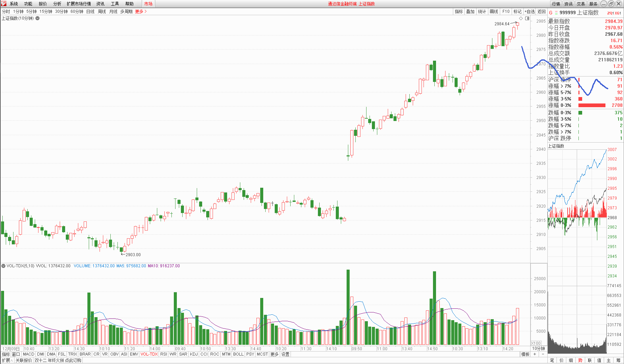Click the 画线 drawing tools button
Image resolution: width=624 pixels, height=364 pixels.
point(494,11)
